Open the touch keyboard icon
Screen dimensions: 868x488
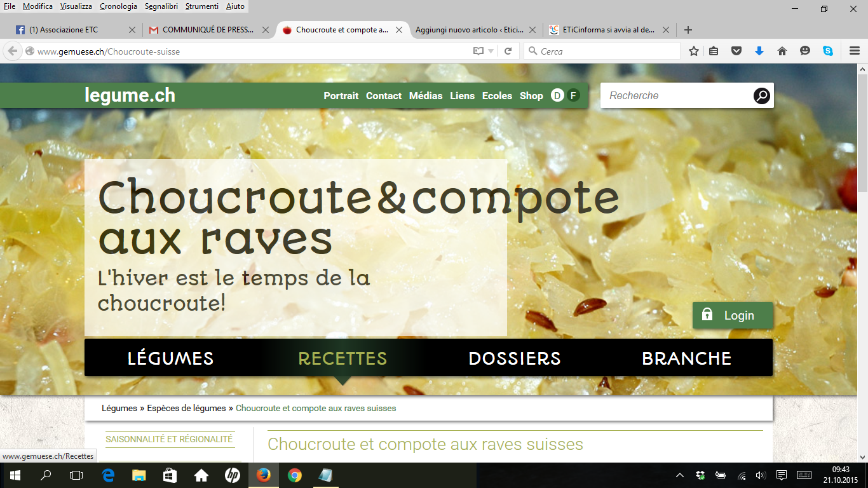pos(804,475)
